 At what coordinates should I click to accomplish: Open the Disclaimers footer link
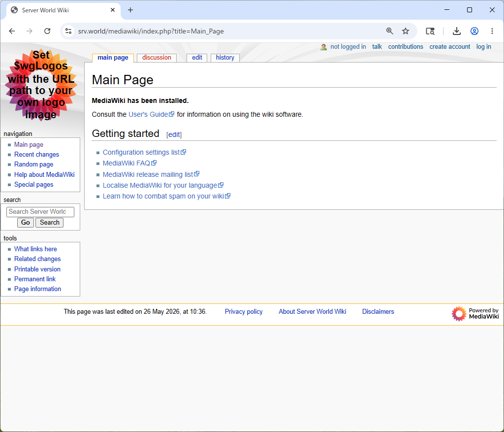click(x=378, y=312)
